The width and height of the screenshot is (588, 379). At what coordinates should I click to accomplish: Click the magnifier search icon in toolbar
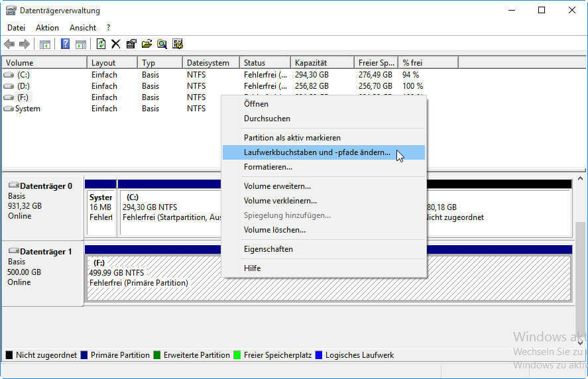162,44
